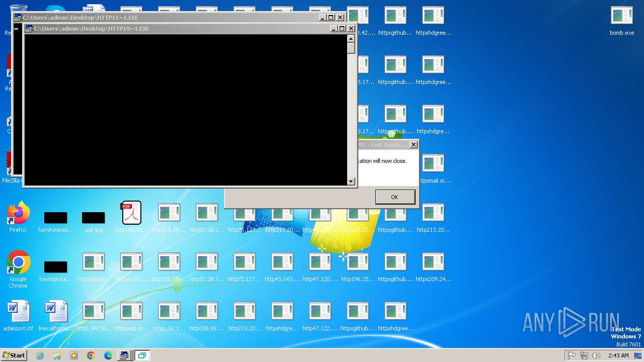The height and width of the screenshot is (362, 644).
Task: Select the furniturenok image file
Action: click(x=56, y=222)
